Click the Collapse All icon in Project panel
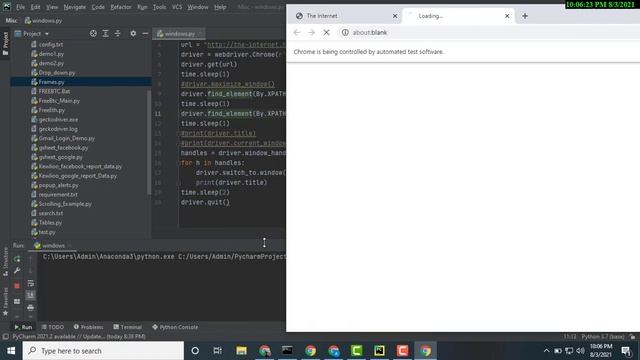The height and width of the screenshot is (360, 640). [x=118, y=33]
